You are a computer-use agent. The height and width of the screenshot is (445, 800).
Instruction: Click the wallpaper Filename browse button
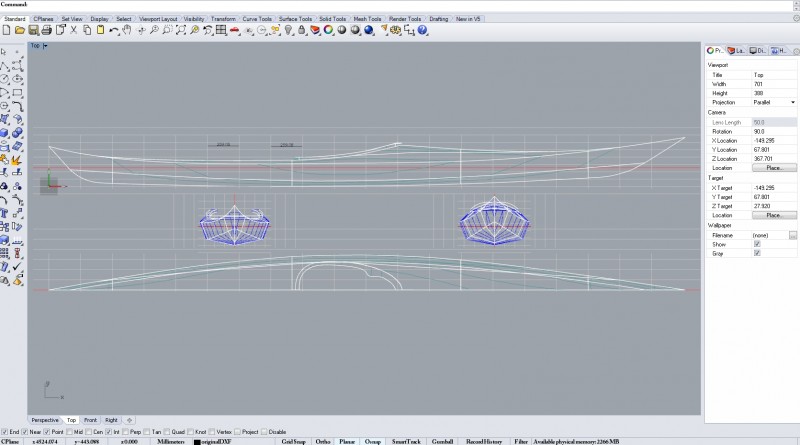tap(792, 234)
